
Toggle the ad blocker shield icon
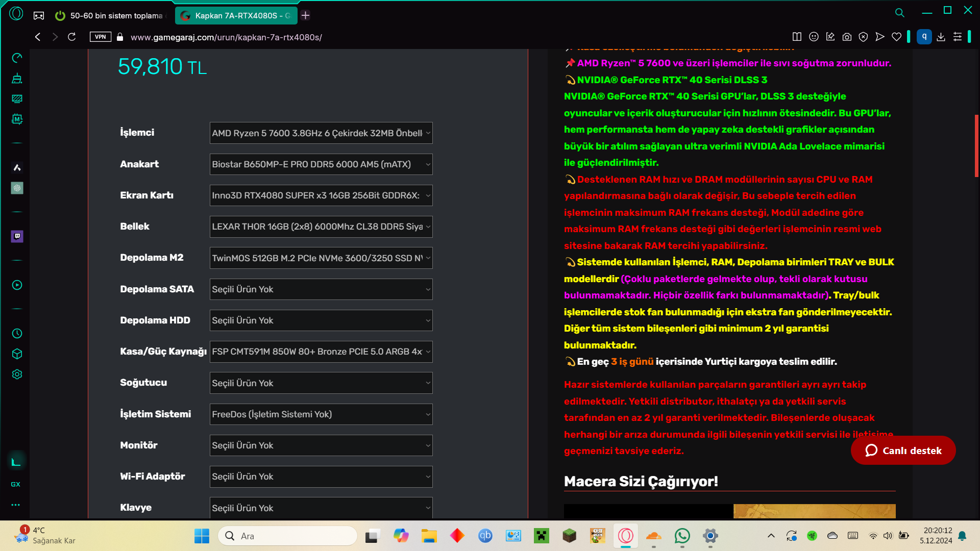tap(863, 37)
